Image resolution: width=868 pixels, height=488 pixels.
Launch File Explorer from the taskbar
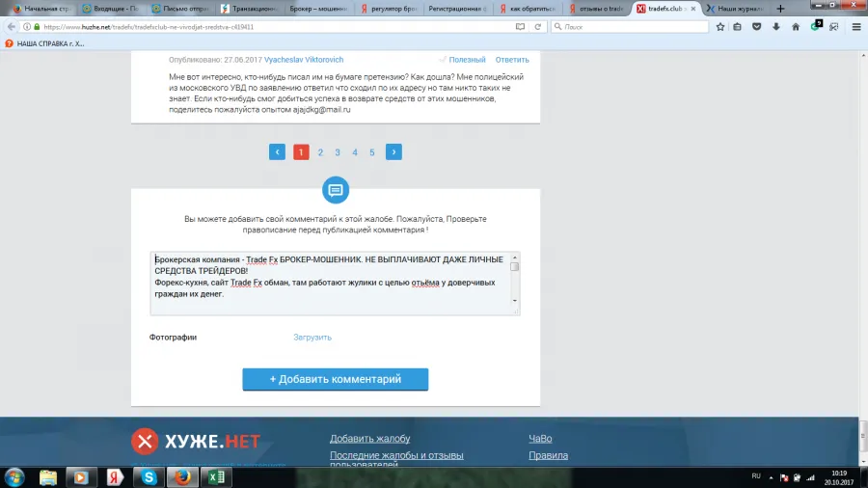[x=48, y=477]
